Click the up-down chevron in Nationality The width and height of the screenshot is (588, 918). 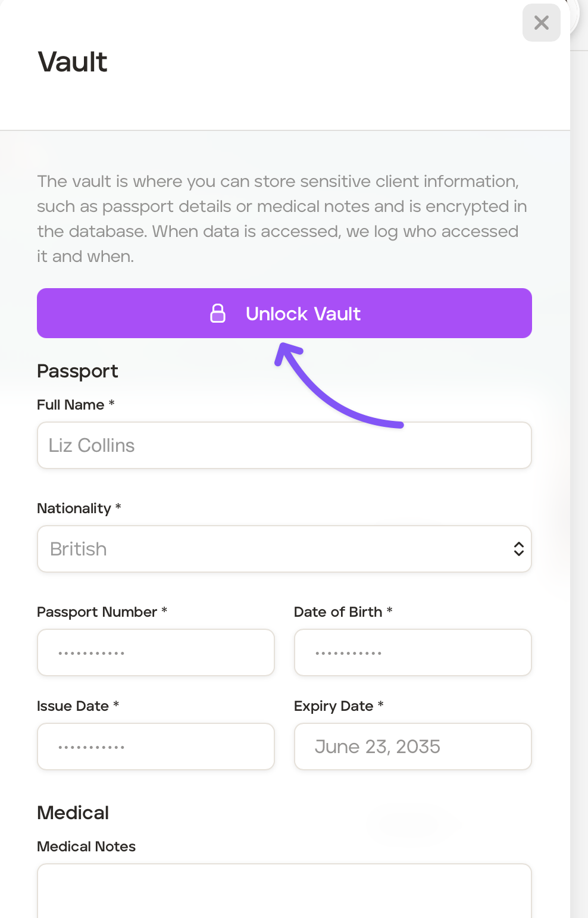coord(518,549)
